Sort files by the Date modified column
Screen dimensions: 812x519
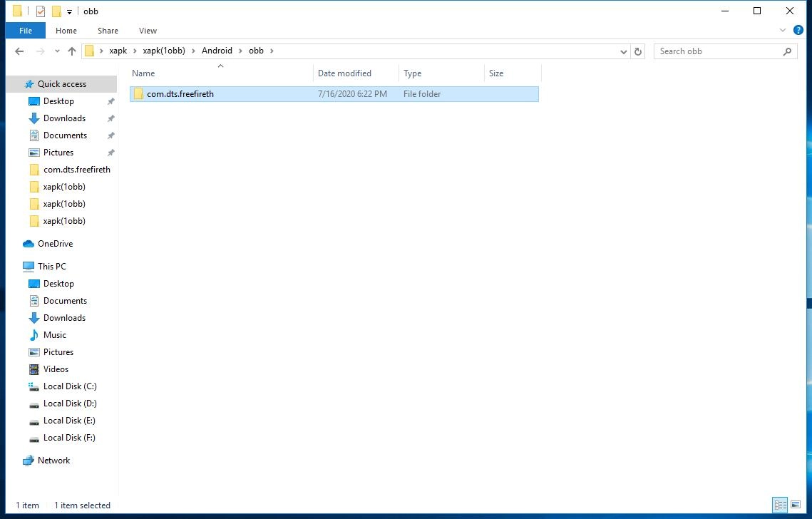pos(344,73)
